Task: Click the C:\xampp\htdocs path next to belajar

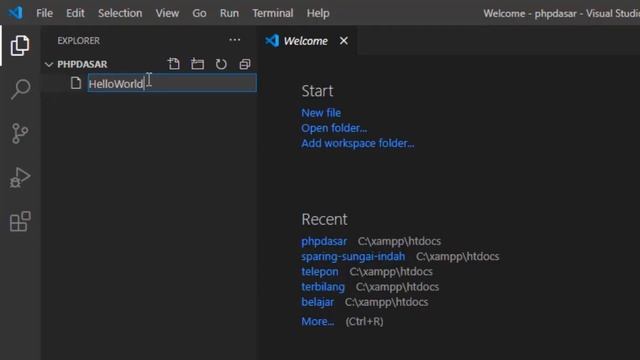Action: tap(386, 302)
